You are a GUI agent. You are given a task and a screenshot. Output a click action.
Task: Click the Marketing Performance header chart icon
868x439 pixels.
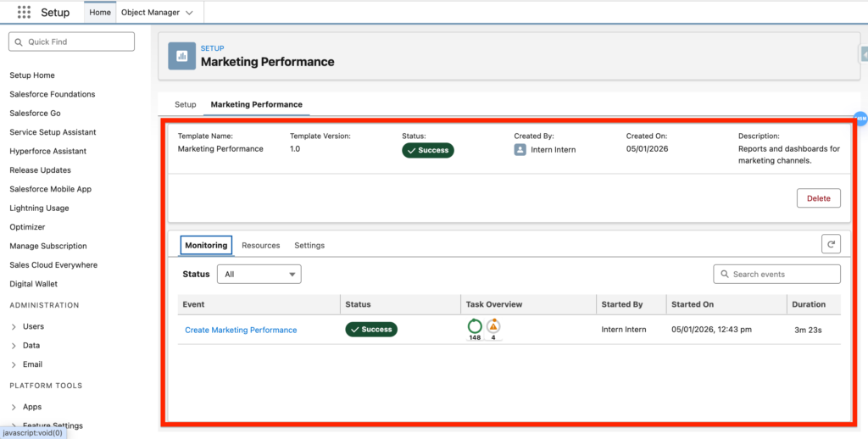[x=181, y=55]
